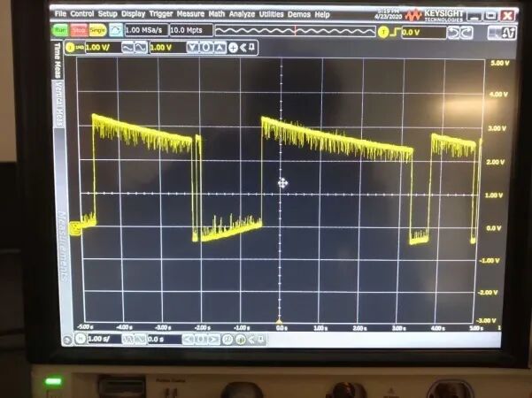Click the channel toolbar pin icon
This screenshot has width=532, height=398.
(x=251, y=47)
